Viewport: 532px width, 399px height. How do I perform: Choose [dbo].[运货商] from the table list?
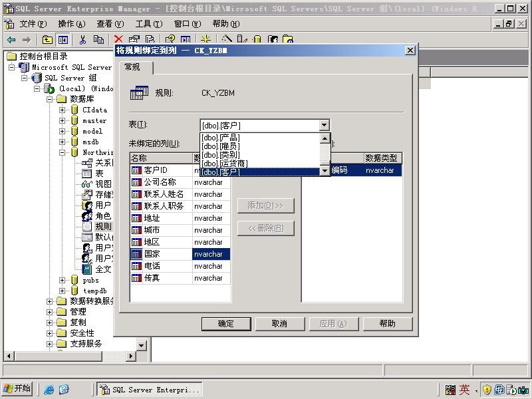click(260, 164)
